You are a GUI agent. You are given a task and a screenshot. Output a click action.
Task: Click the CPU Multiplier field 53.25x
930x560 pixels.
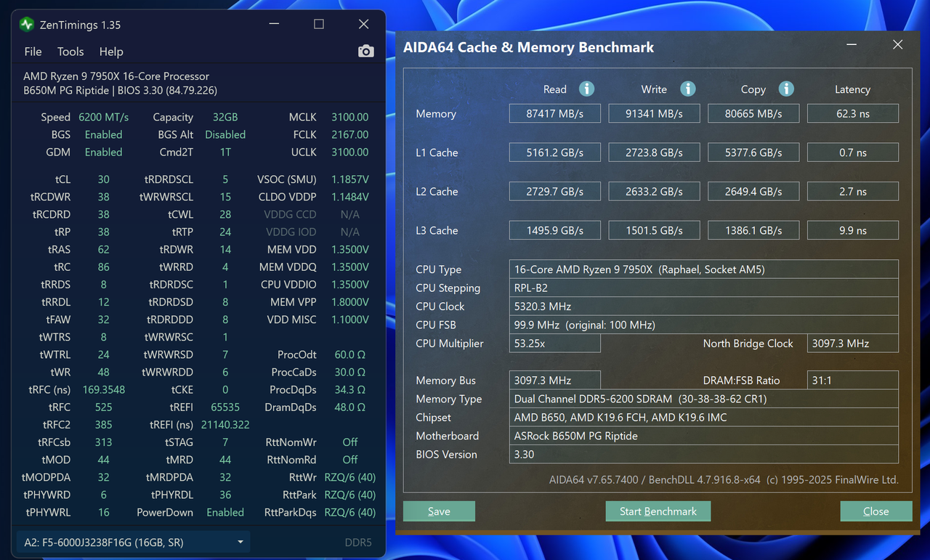(555, 344)
